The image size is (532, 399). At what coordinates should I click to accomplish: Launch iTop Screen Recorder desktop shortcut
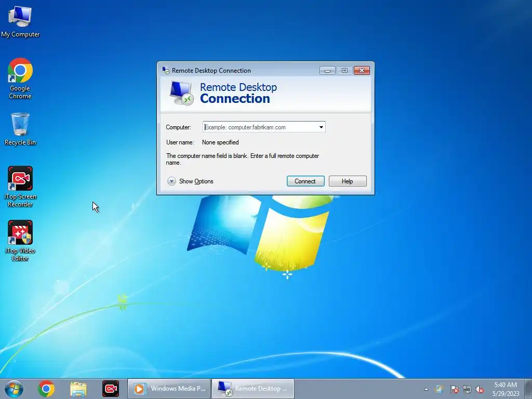(x=20, y=187)
